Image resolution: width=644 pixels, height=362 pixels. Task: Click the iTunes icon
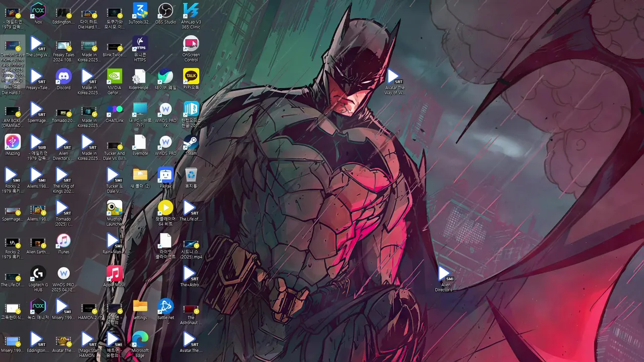pyautogui.click(x=63, y=243)
